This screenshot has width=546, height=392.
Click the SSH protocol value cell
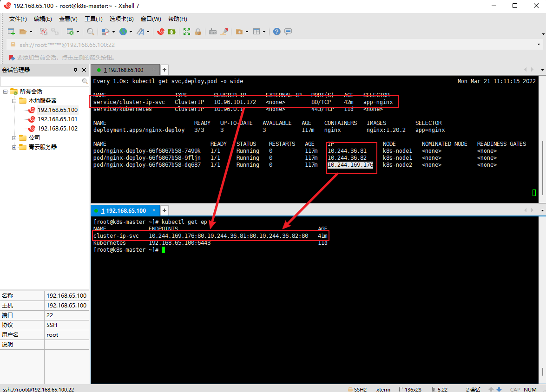pyautogui.click(x=66, y=325)
